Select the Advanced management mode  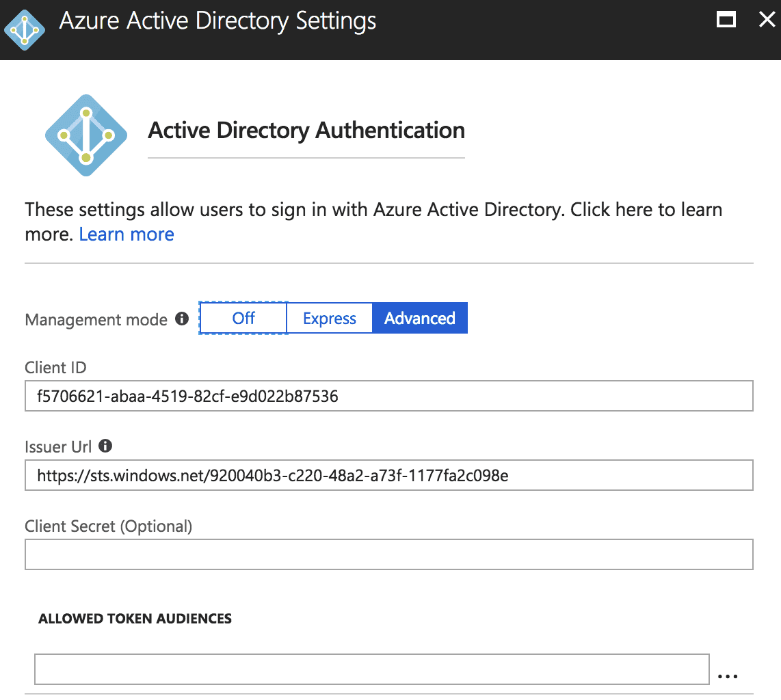420,318
